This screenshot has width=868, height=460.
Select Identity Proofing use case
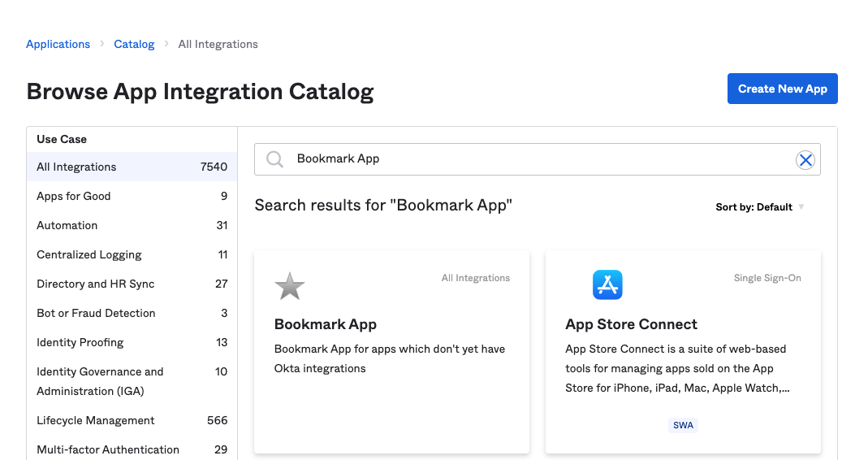(x=132, y=342)
